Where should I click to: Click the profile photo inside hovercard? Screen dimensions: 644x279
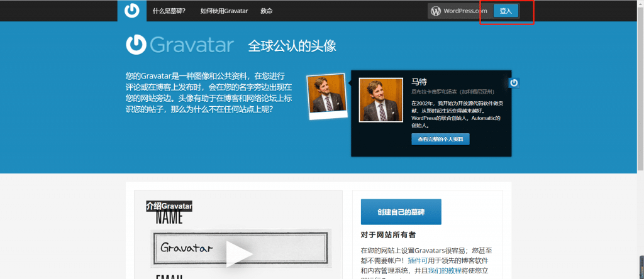click(380, 100)
